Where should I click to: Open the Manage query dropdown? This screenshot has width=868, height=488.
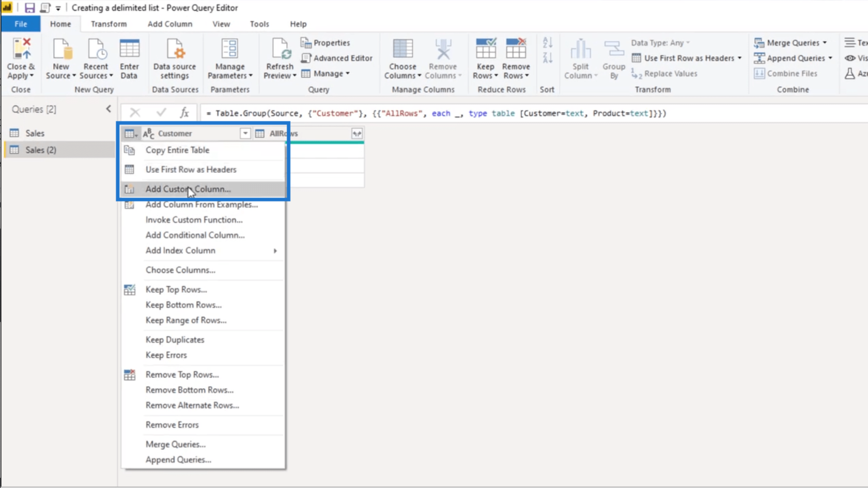[x=326, y=74]
